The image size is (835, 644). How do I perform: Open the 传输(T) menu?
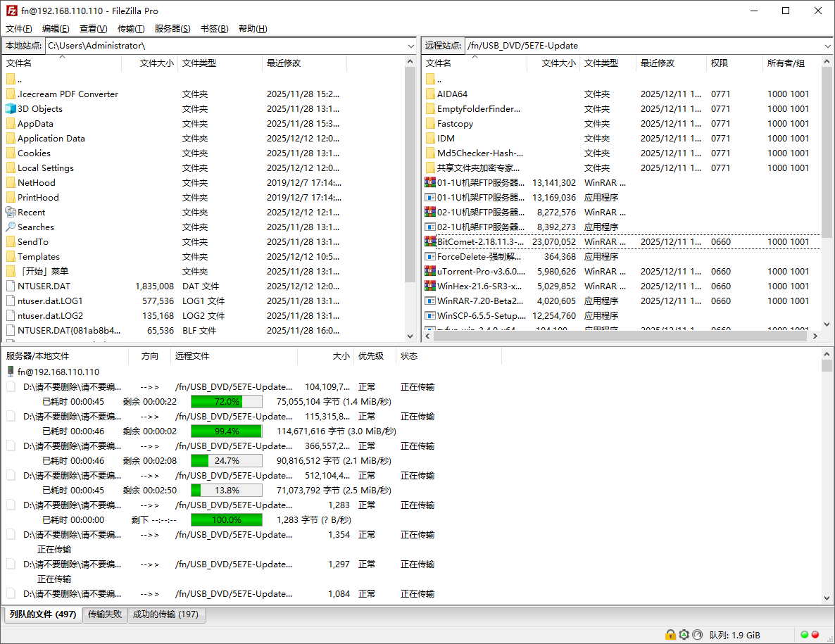[x=130, y=28]
